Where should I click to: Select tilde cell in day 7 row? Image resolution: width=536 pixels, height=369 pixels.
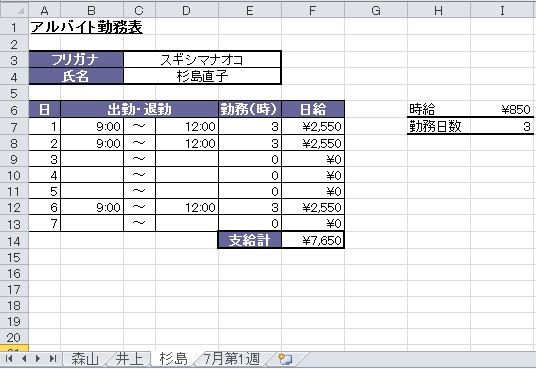pyautogui.click(x=139, y=223)
